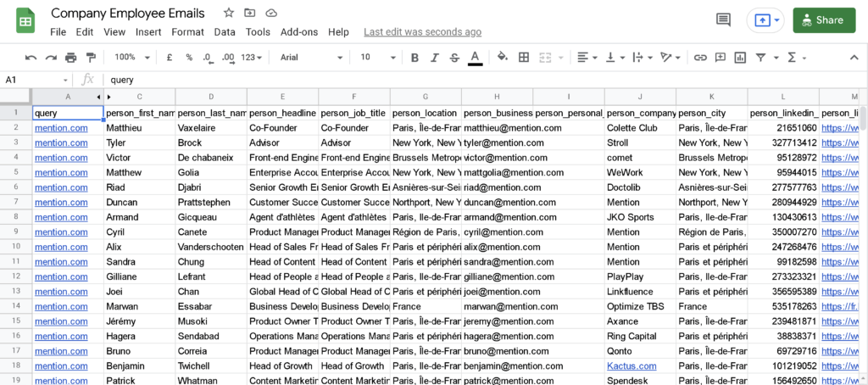868x385 pixels.
Task: Star the document with star icon
Action: click(x=229, y=13)
